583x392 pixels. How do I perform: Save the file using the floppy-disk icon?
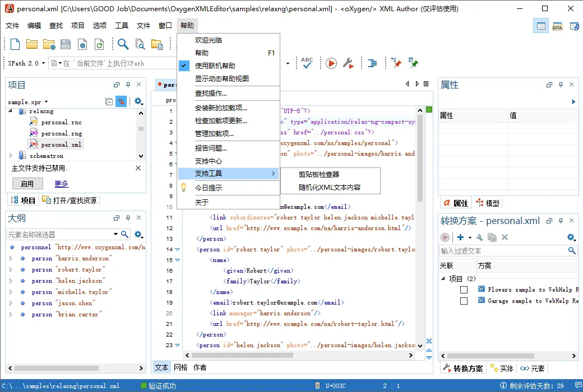point(66,44)
